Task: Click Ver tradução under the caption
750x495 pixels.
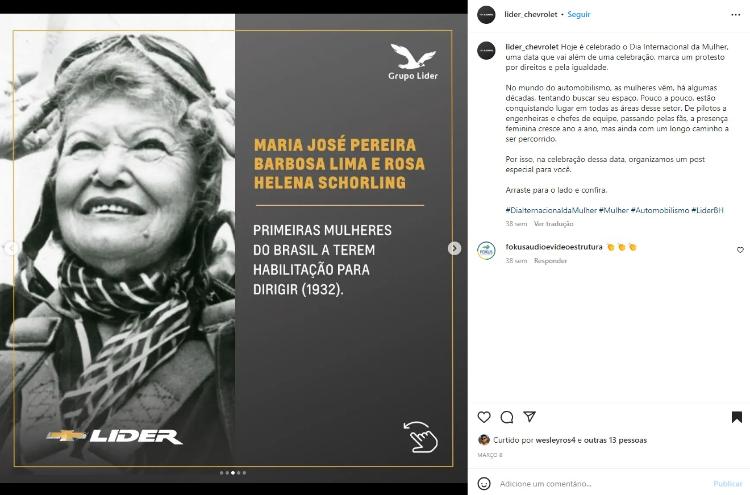Action: tap(553, 224)
